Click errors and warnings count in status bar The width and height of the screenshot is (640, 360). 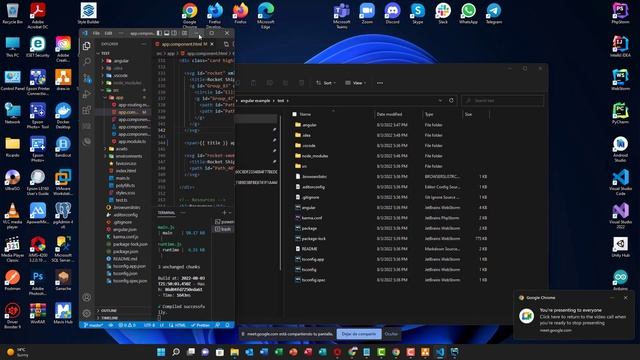click(x=127, y=325)
